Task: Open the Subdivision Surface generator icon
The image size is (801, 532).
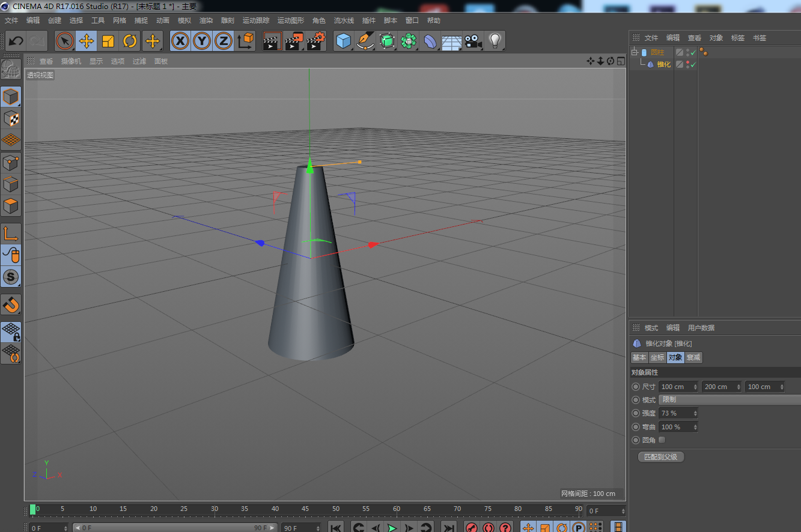Action: pos(387,41)
